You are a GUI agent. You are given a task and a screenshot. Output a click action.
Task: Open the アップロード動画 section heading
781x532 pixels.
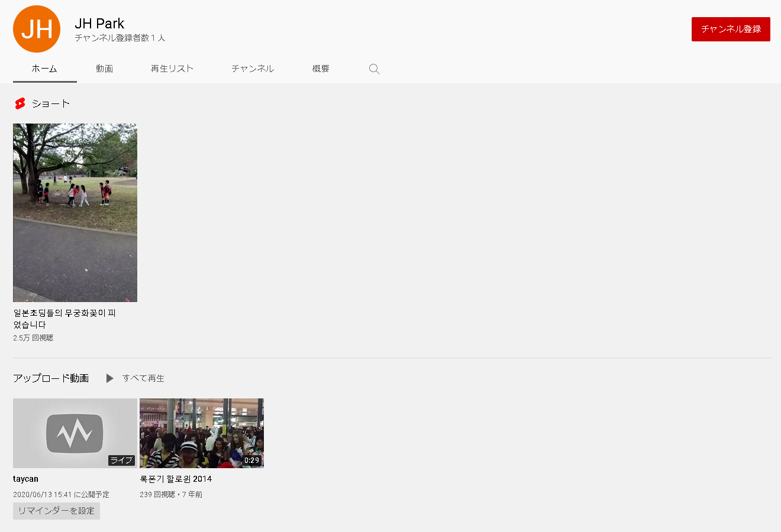[51, 378]
